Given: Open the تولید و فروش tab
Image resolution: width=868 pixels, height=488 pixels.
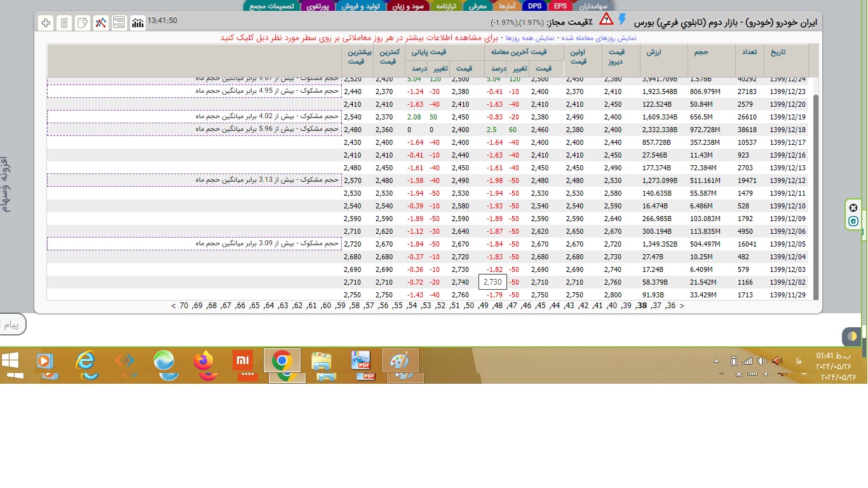Looking at the screenshot, I should tap(359, 6).
